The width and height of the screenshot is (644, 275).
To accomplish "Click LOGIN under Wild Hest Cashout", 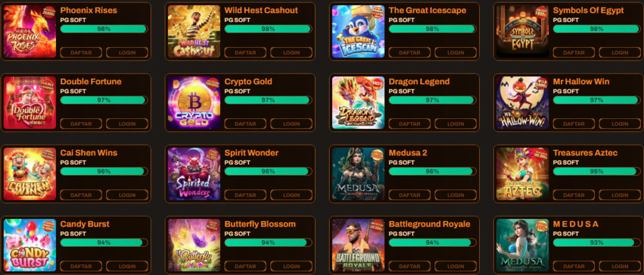I will 291,53.
